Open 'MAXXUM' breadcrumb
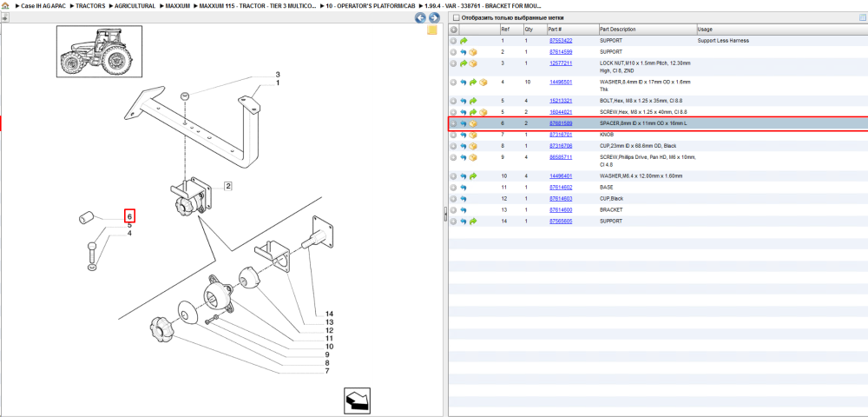 pos(176,5)
